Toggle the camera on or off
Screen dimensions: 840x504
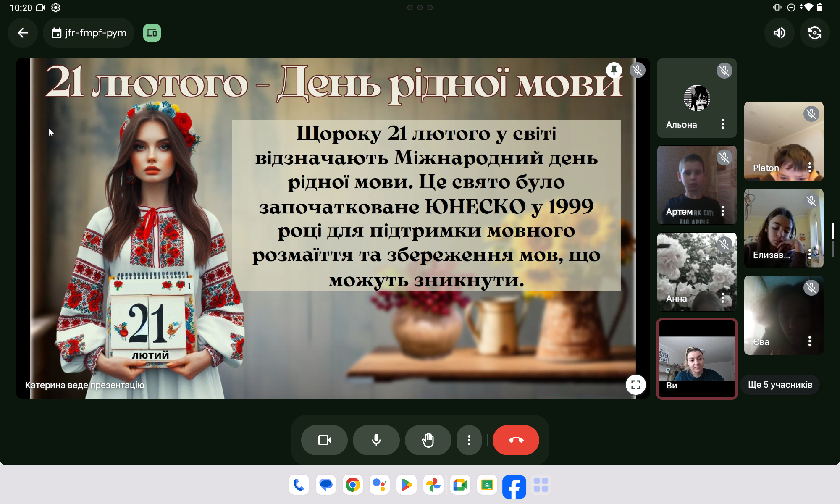(x=324, y=440)
